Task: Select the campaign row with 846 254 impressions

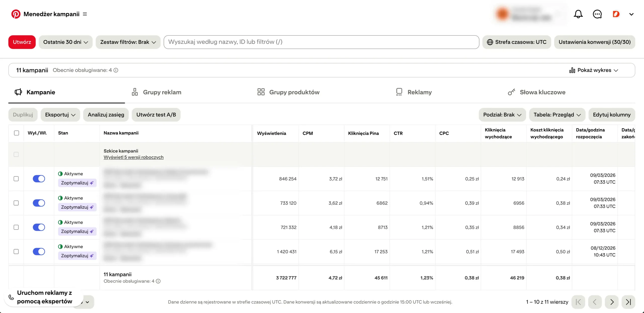Action: (x=16, y=179)
